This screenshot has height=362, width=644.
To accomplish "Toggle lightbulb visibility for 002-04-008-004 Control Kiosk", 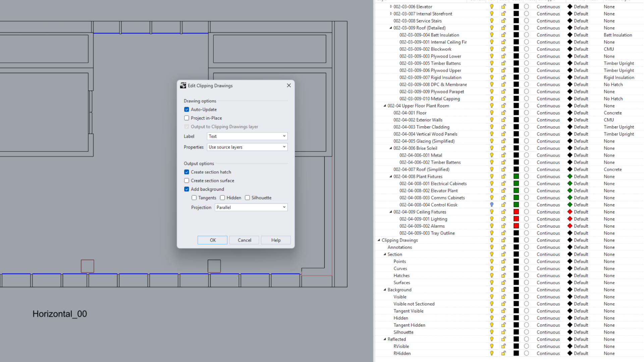I will point(492,205).
